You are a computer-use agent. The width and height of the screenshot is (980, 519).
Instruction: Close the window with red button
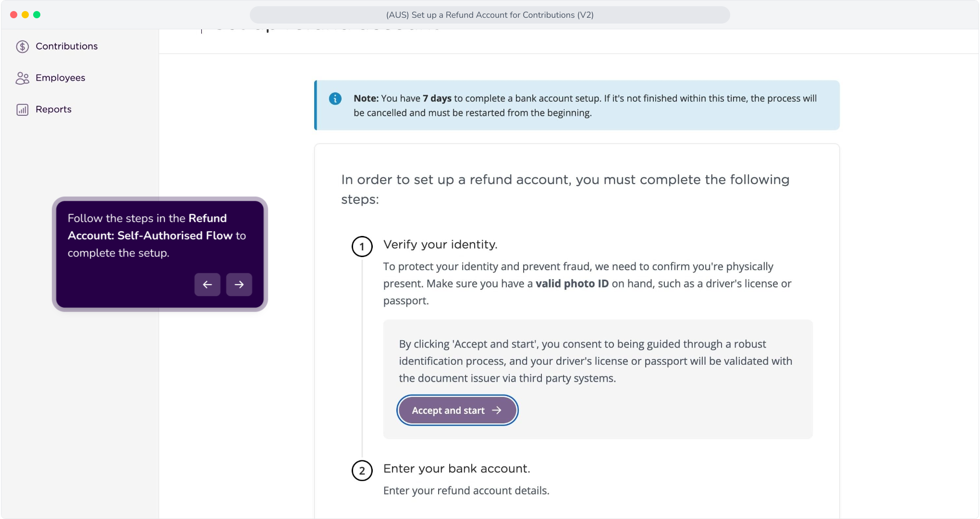pyautogui.click(x=13, y=15)
